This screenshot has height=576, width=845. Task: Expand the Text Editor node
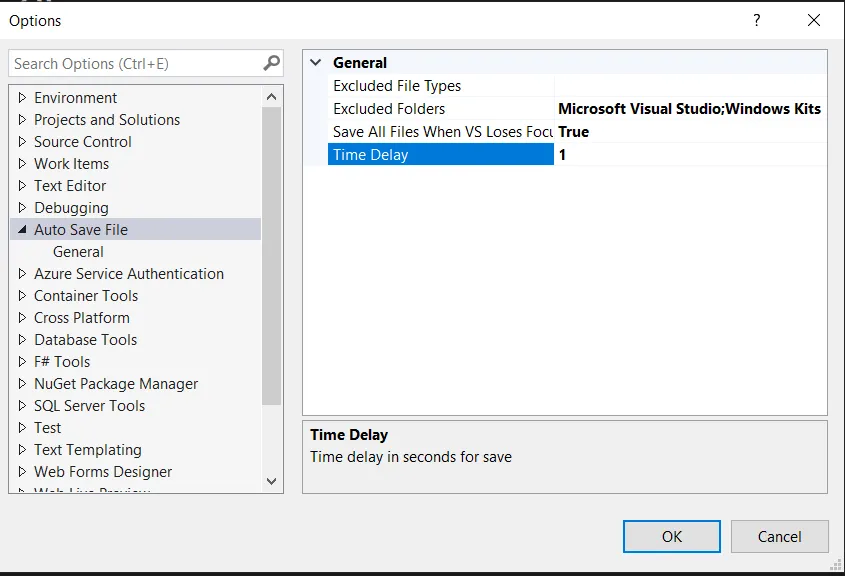click(x=22, y=185)
